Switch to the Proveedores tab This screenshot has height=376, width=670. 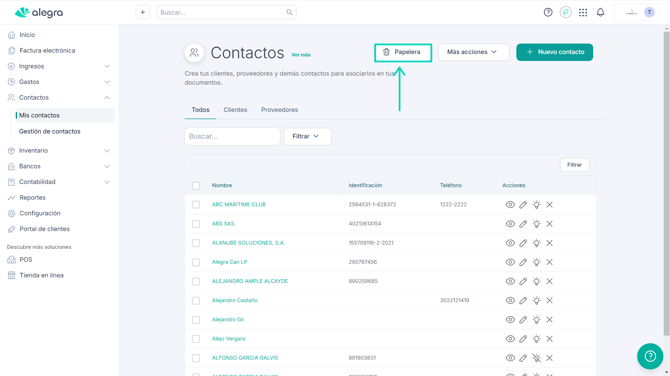pos(279,110)
